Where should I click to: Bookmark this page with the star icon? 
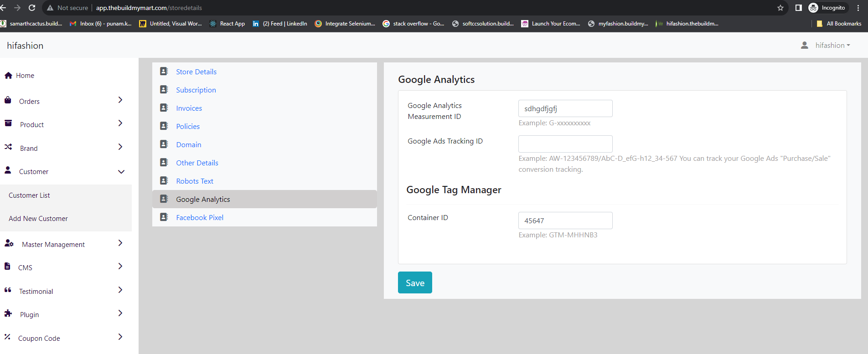[x=780, y=8]
